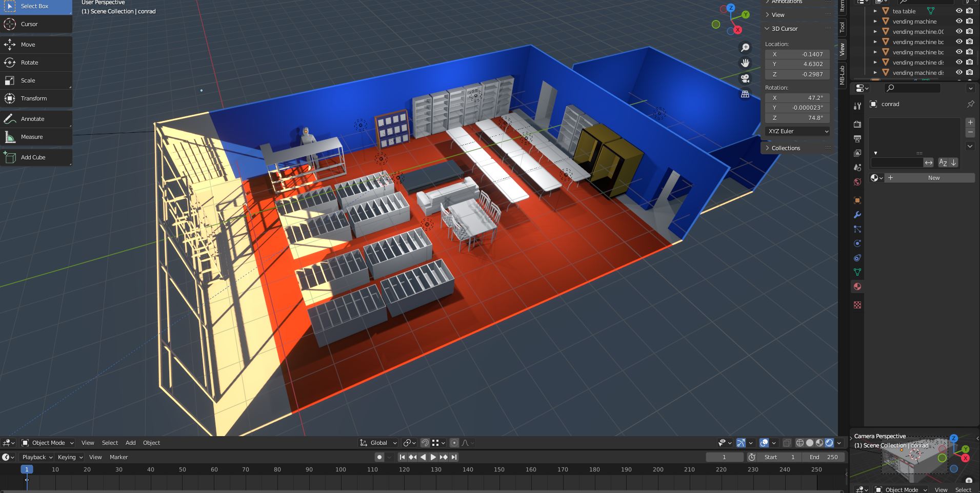Open the Particles properties tab
This screenshot has width=980, height=493.
[x=857, y=229]
